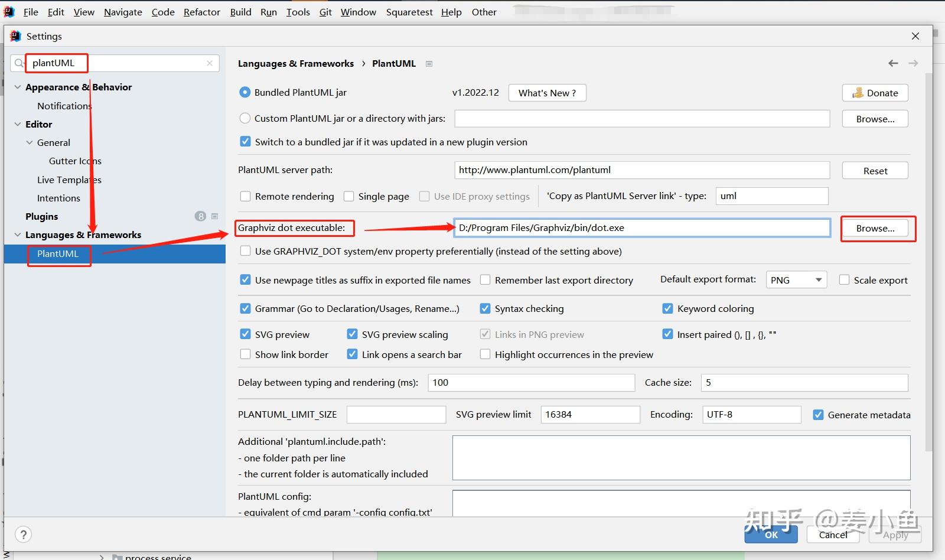Toggle Switch to a bundled jar checkbox

[245, 142]
